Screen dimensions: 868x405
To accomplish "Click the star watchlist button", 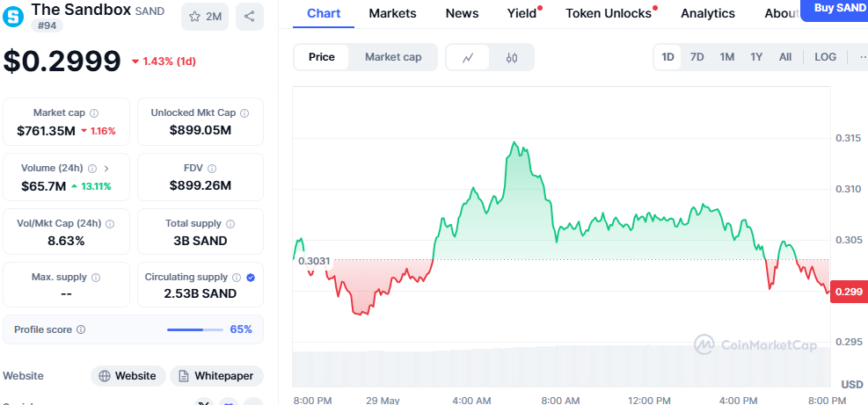I will coord(205,16).
